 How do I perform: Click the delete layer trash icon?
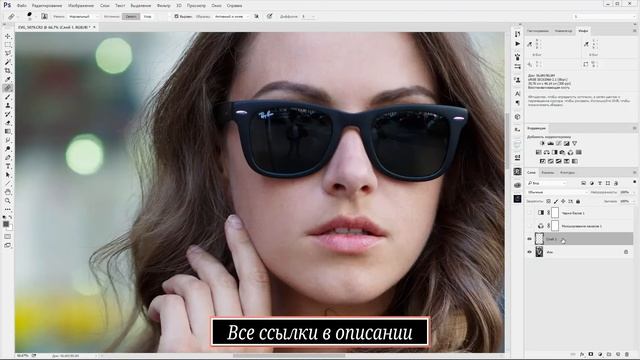coord(627,354)
